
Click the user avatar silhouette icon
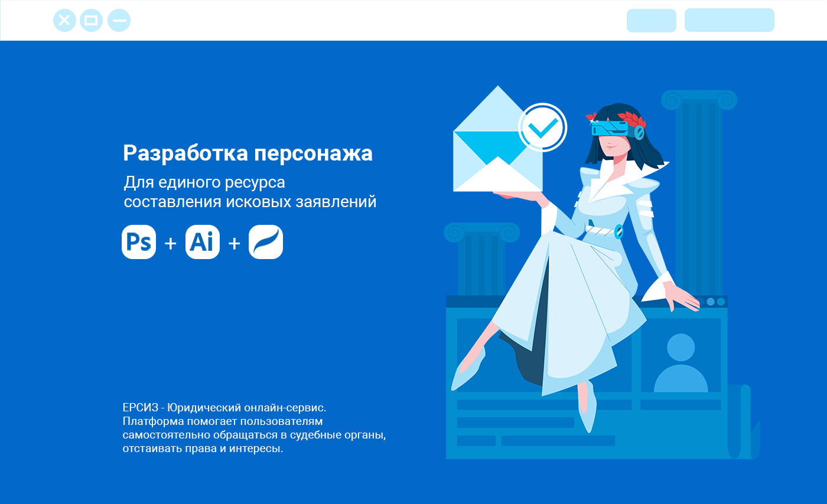681,363
